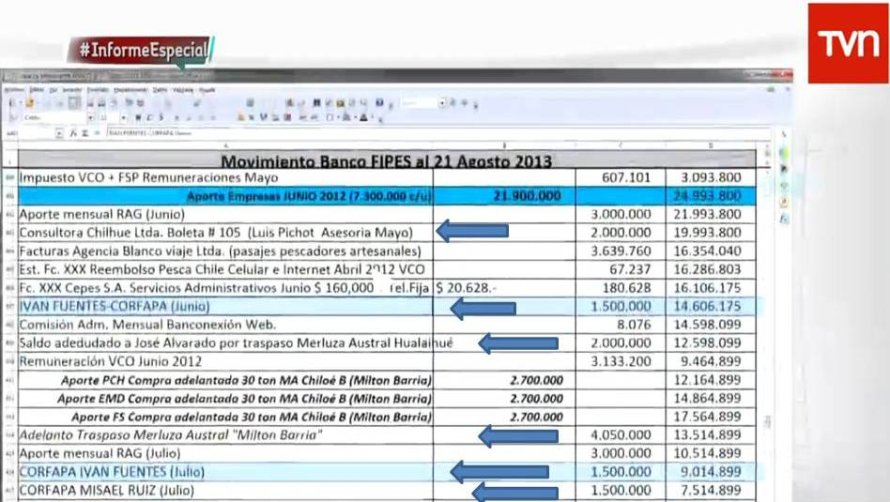The height and width of the screenshot is (502, 890).
Task: Click into the Name Box cell reference field
Action: tap(30, 133)
